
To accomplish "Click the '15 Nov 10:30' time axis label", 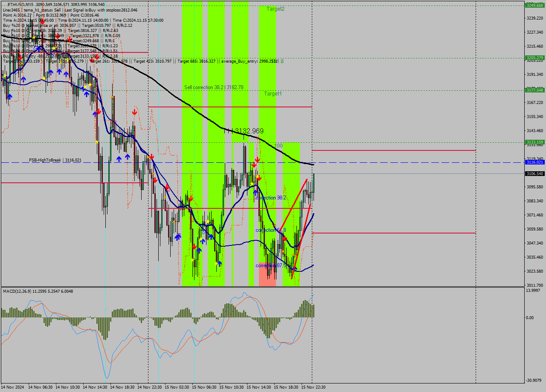I will (x=231, y=387).
